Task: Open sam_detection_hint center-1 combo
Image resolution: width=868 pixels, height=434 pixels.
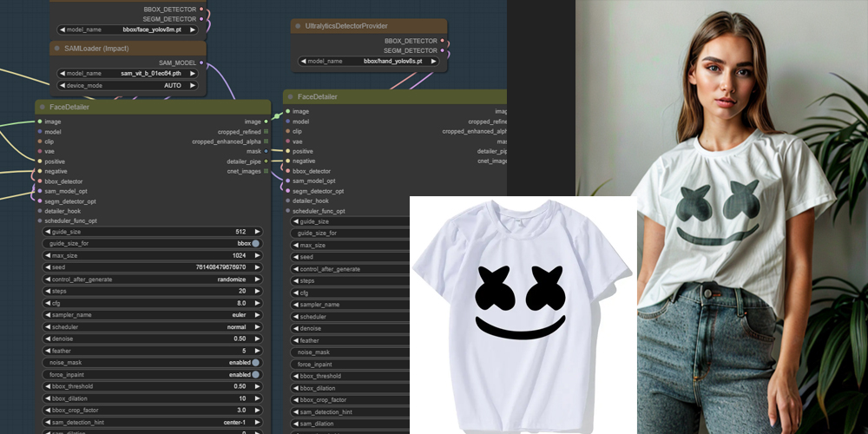Action: point(152,423)
